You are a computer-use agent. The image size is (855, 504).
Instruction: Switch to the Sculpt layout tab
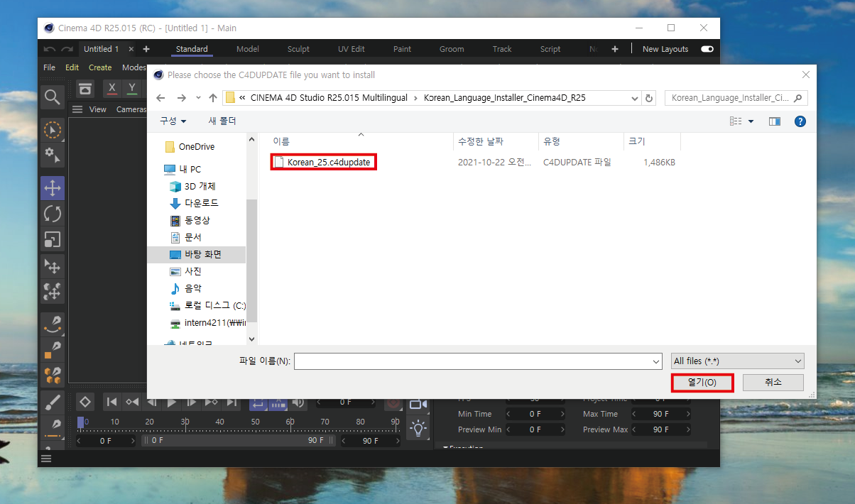pos(298,49)
